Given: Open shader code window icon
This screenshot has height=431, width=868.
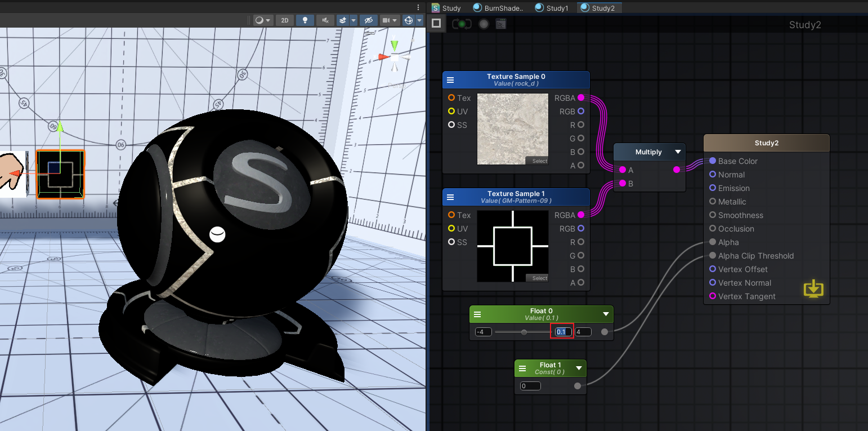Looking at the screenshot, I should 501,24.
